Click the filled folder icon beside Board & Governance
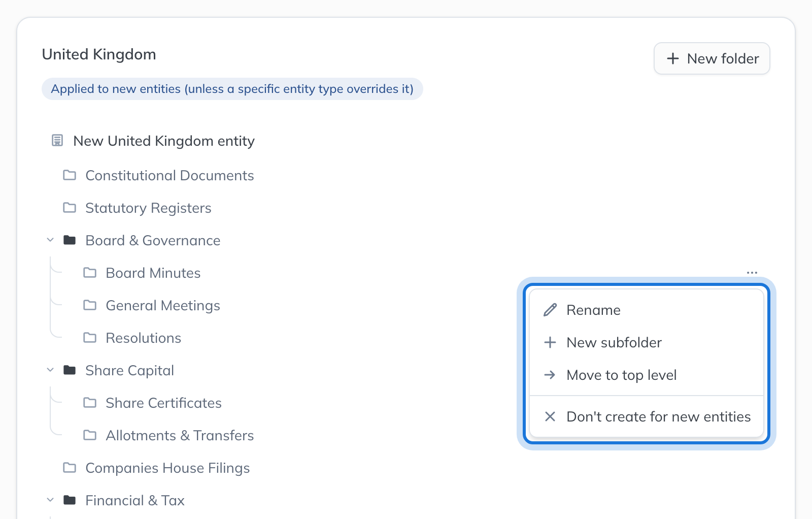Screen dimensions: 812x519 (x=70, y=240)
